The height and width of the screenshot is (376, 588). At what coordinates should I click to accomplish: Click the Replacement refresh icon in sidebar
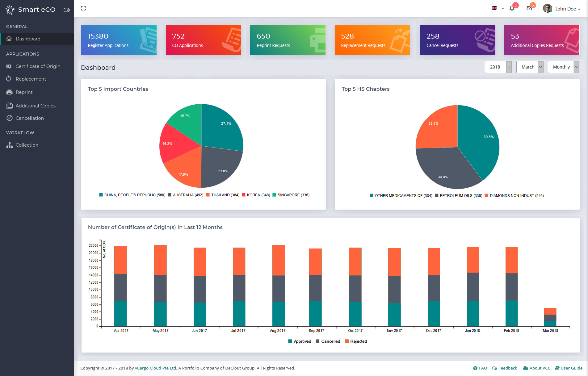9,79
